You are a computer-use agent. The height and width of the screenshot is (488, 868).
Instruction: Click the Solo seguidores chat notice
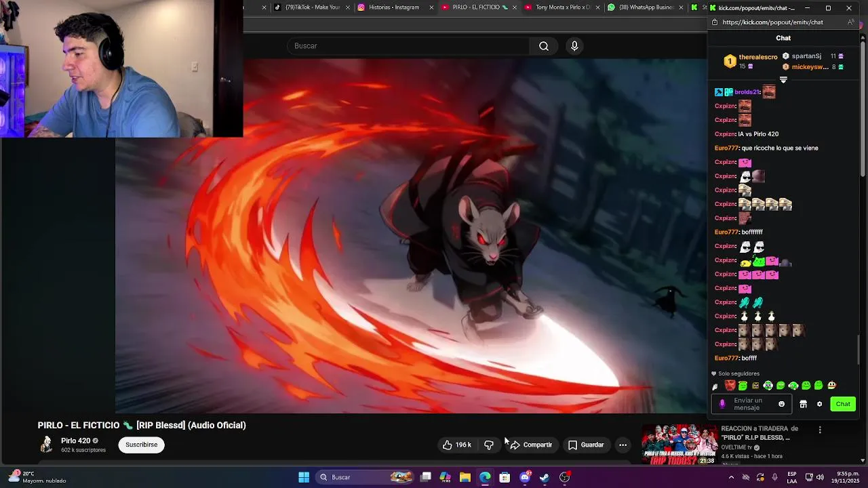(x=735, y=373)
